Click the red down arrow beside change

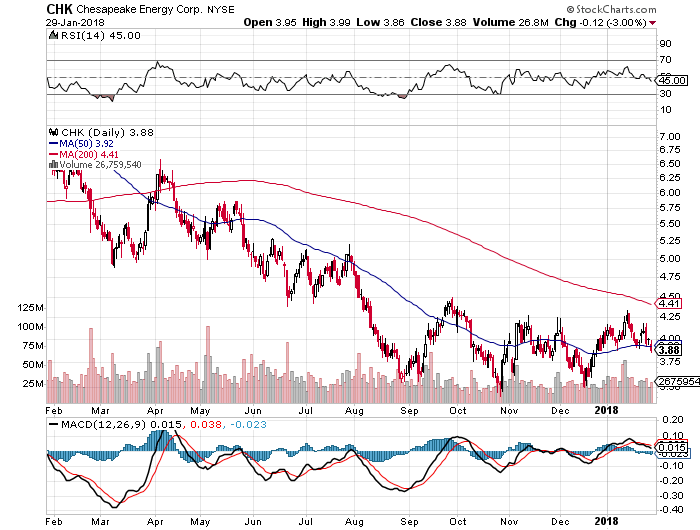click(x=653, y=23)
